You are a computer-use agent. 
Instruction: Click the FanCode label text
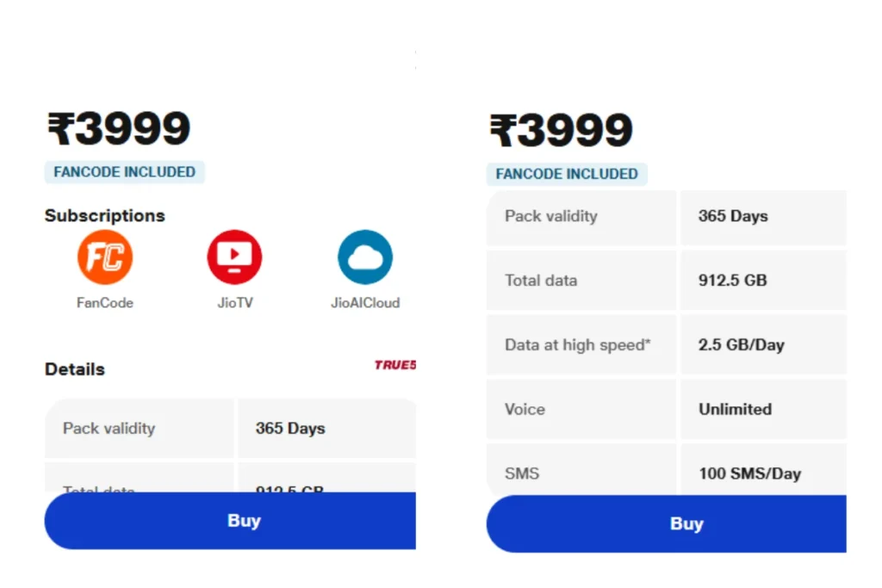coord(104,303)
